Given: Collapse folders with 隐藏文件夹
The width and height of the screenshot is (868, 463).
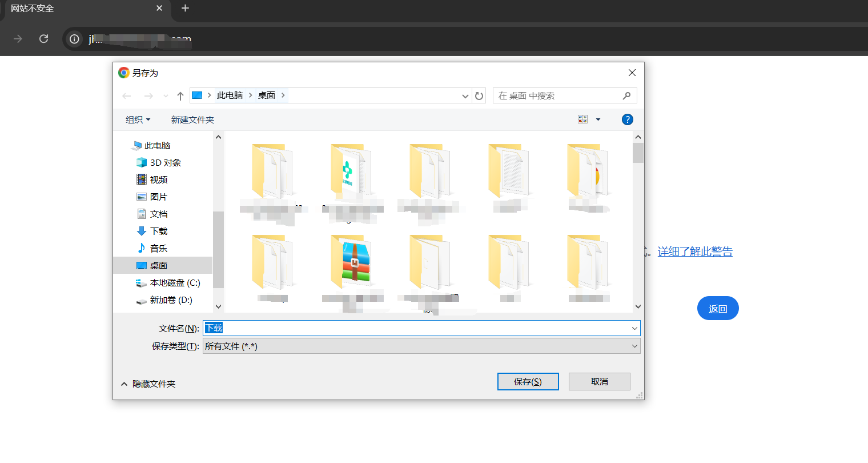Looking at the screenshot, I should click(148, 384).
